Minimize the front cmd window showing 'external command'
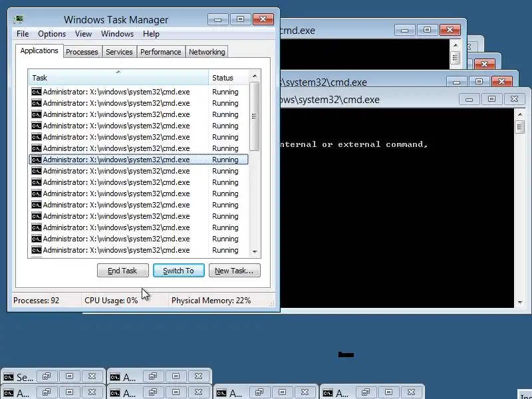The height and width of the screenshot is (399, 532). (469, 99)
